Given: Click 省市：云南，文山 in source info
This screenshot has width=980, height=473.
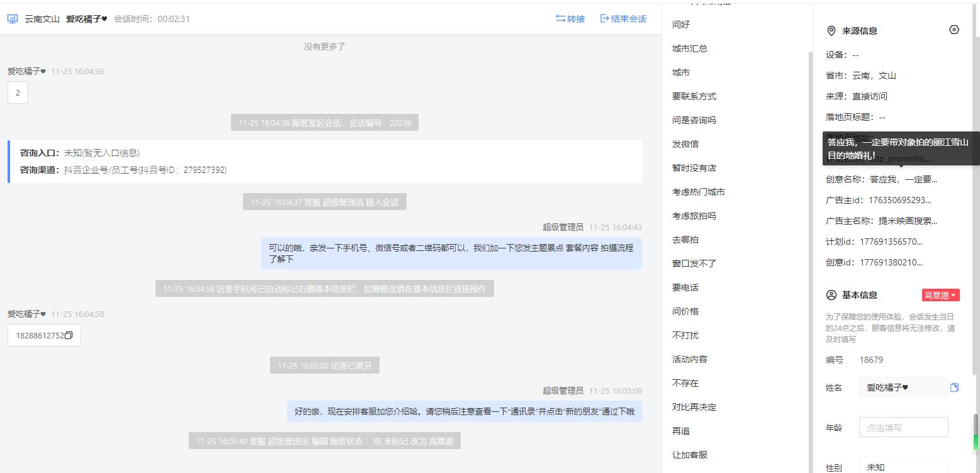Looking at the screenshot, I should (860, 75).
